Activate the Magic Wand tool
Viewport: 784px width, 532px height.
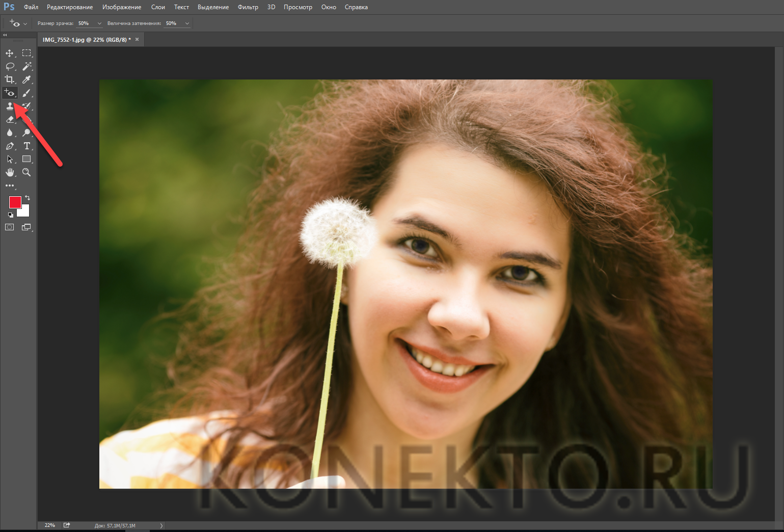[x=26, y=66]
